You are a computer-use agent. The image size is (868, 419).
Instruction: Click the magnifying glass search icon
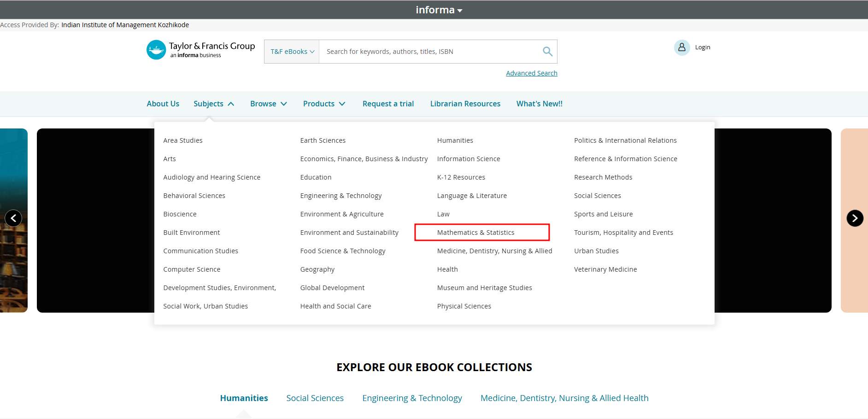pyautogui.click(x=547, y=52)
